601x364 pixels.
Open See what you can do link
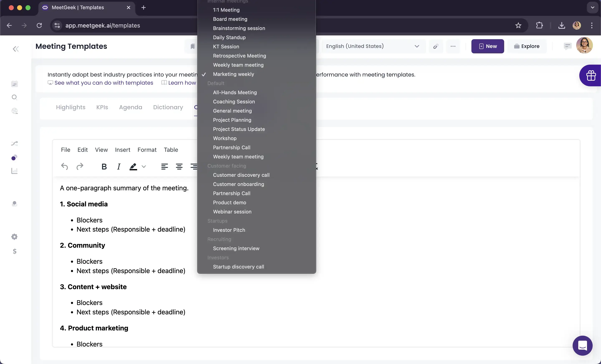coord(104,83)
